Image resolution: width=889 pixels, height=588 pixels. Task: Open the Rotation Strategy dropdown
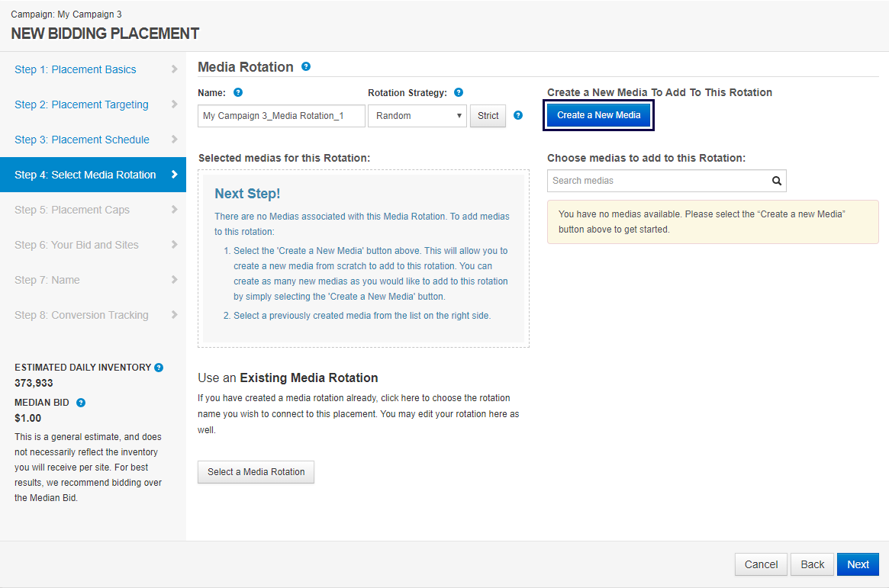pyautogui.click(x=417, y=116)
